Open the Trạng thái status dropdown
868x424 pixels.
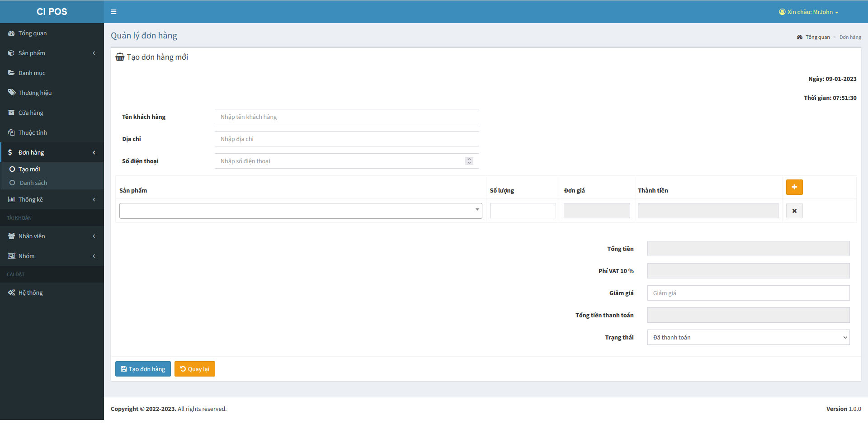click(748, 337)
